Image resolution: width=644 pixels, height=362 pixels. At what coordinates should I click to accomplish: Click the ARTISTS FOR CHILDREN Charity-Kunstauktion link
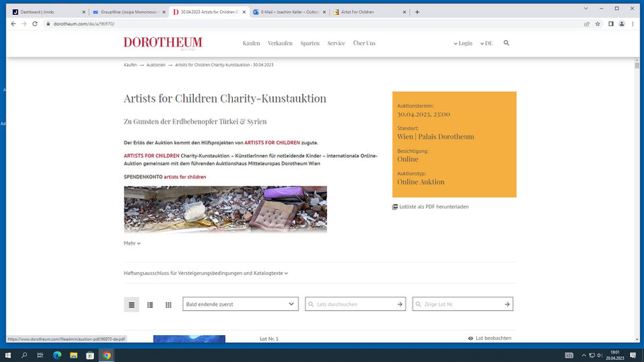[151, 156]
